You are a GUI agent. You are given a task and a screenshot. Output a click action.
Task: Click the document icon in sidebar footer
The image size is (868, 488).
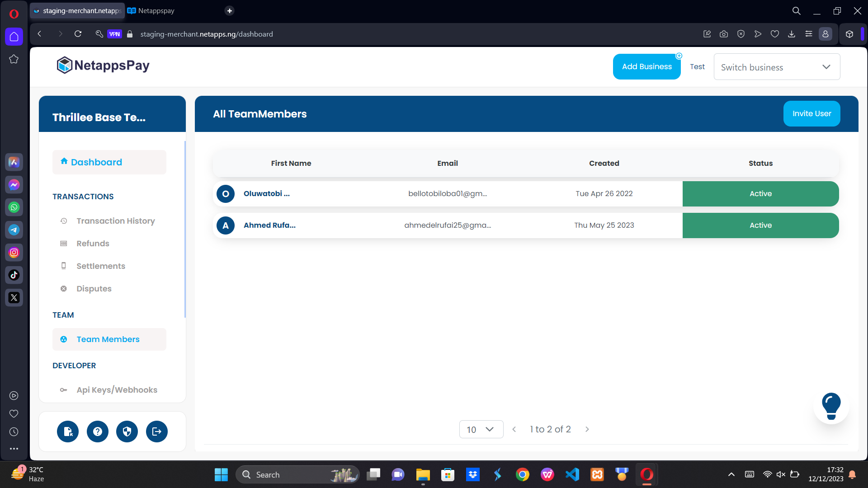pos(68,432)
